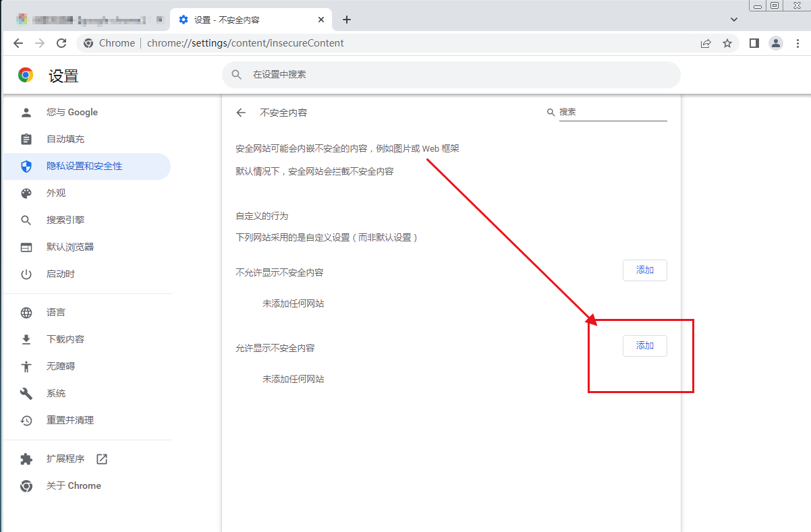This screenshot has width=811, height=532.
Task: Click the 自定义的行为 label
Action: pyautogui.click(x=262, y=216)
